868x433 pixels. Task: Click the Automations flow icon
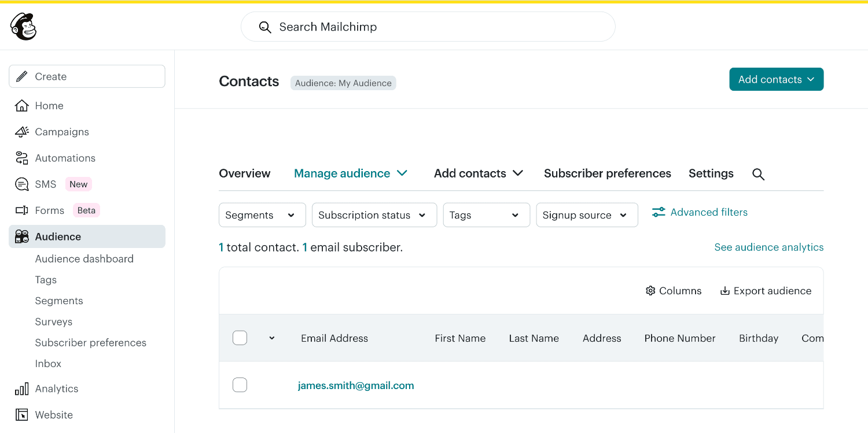22,158
